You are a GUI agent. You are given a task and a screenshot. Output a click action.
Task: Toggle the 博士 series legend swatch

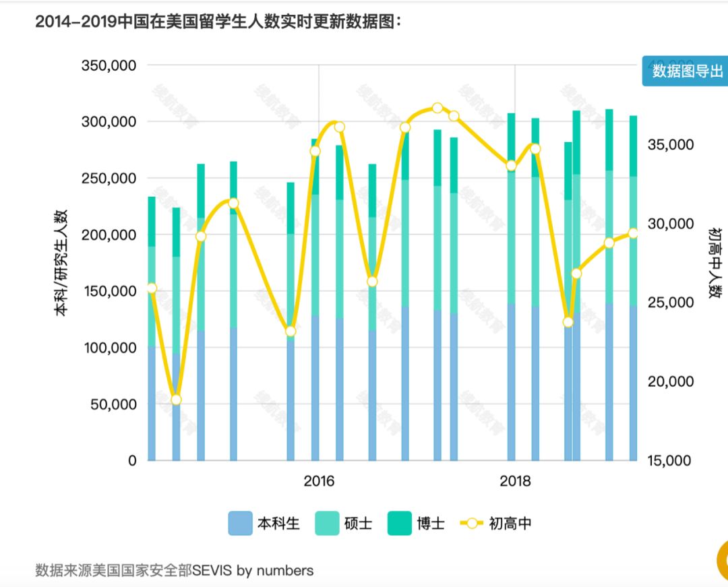399,524
